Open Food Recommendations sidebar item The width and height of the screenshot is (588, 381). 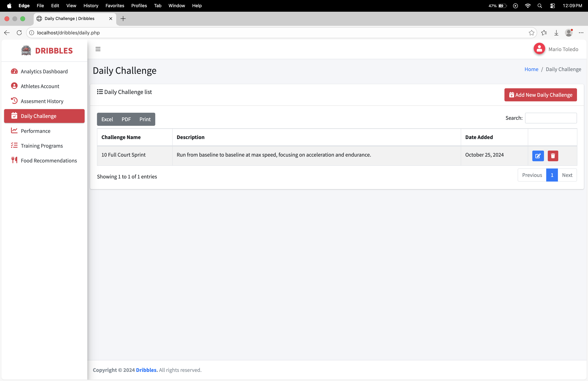49,161
